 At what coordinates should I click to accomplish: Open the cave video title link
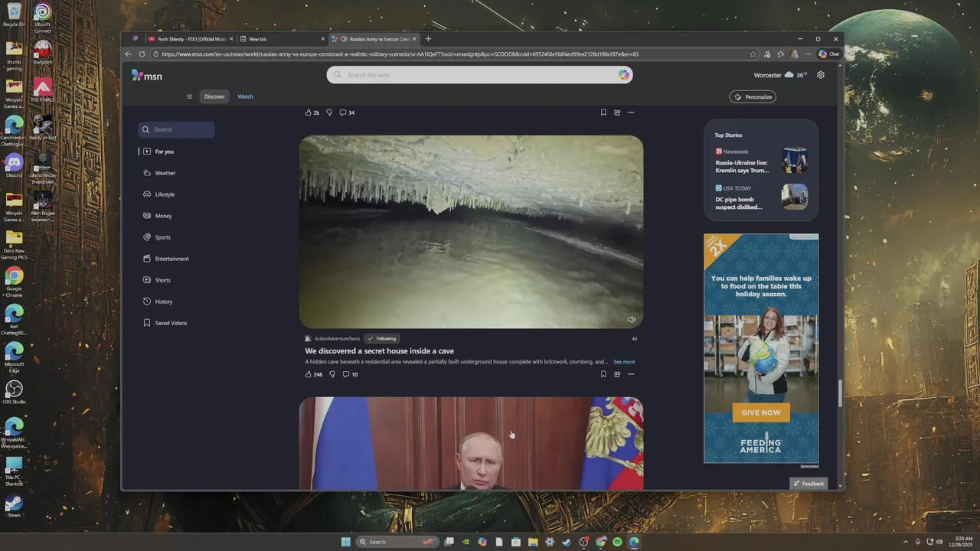(380, 351)
